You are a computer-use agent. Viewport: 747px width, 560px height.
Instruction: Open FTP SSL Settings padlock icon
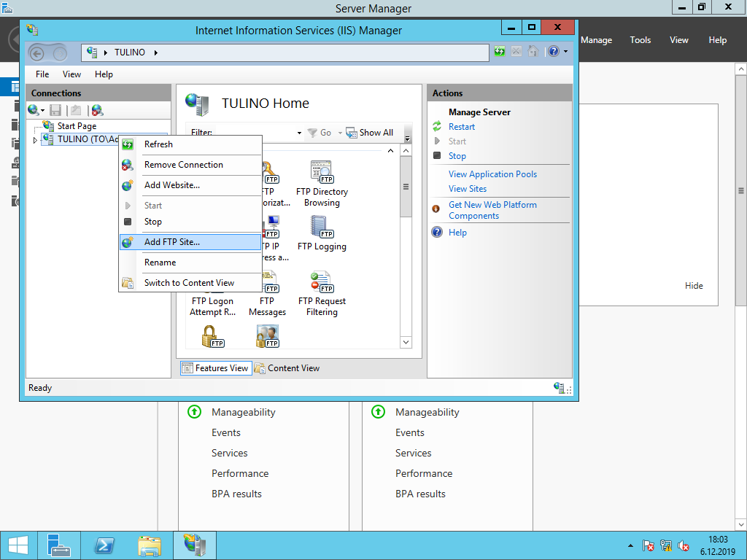pyautogui.click(x=212, y=336)
